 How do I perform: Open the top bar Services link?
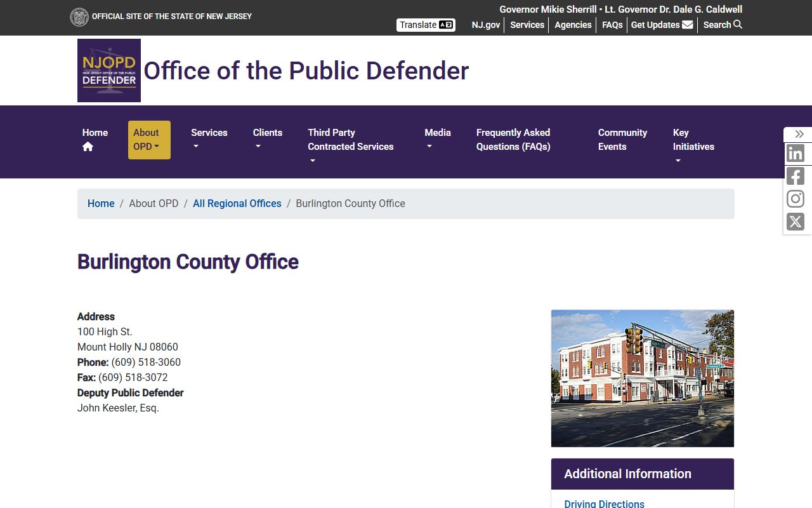pyautogui.click(x=527, y=25)
